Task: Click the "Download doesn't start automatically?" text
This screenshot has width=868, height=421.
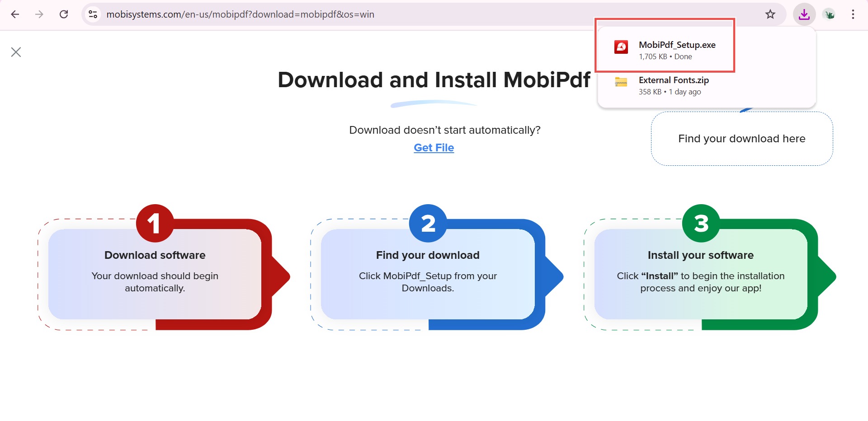Action: coord(445,130)
